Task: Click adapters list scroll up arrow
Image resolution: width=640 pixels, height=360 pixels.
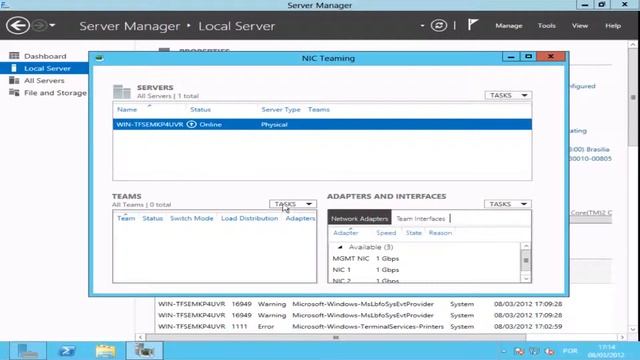Action: pyautogui.click(x=526, y=246)
